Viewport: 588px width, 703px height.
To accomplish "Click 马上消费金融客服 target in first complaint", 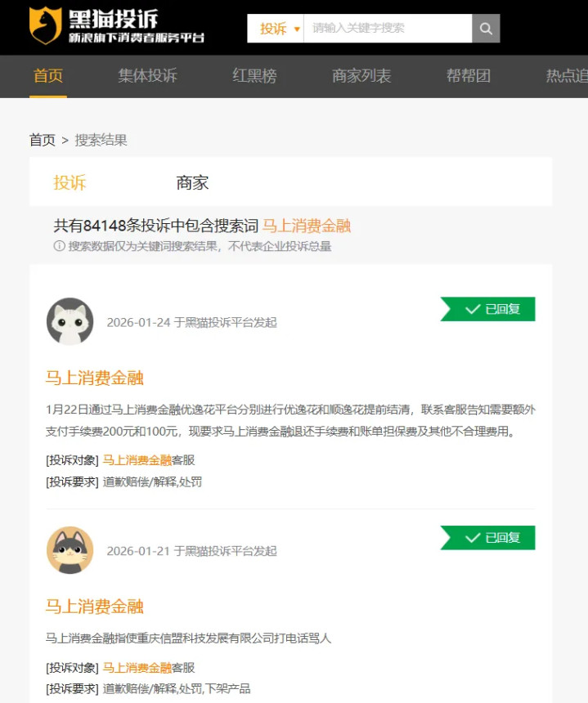I will (149, 460).
